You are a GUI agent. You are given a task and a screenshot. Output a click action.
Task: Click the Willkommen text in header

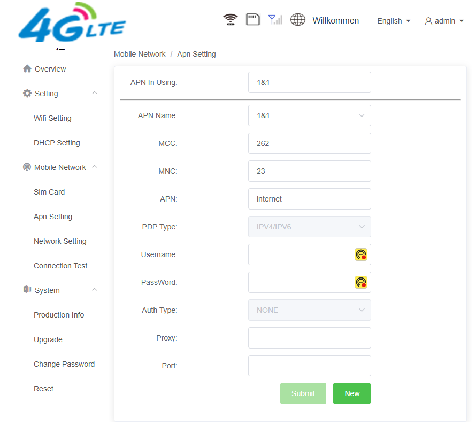pyautogui.click(x=336, y=20)
